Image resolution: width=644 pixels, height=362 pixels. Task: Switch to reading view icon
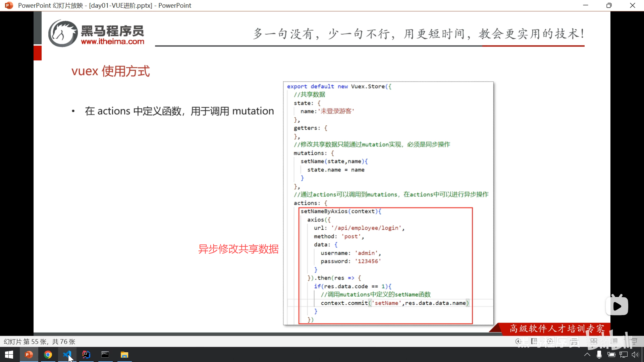pos(614,341)
